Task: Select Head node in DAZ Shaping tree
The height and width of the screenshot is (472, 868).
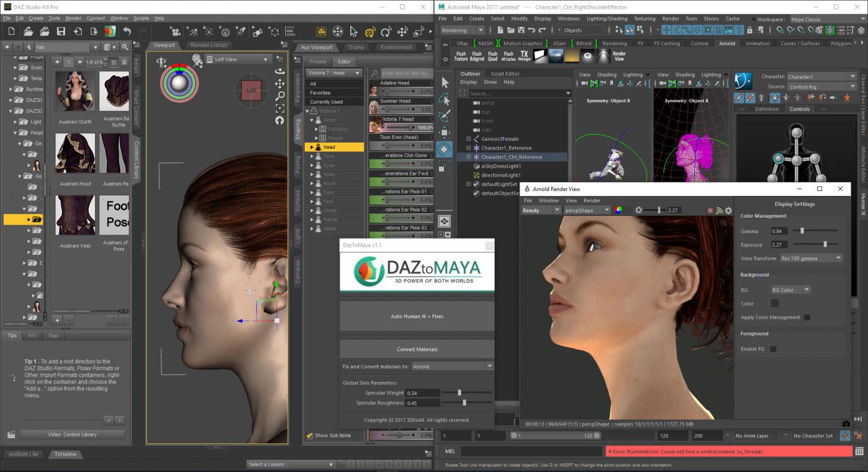Action: (x=335, y=147)
